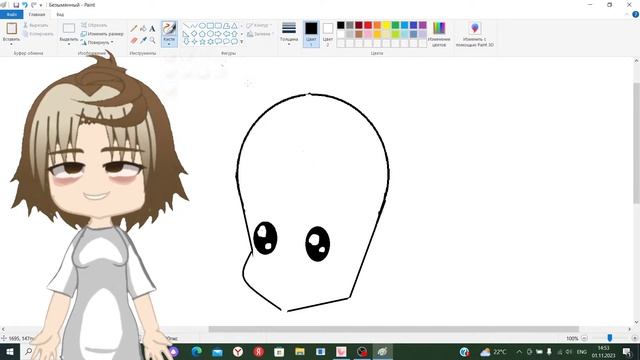Click the Cut (Вырезать) button
The width and height of the screenshot is (640, 360).
tap(36, 25)
